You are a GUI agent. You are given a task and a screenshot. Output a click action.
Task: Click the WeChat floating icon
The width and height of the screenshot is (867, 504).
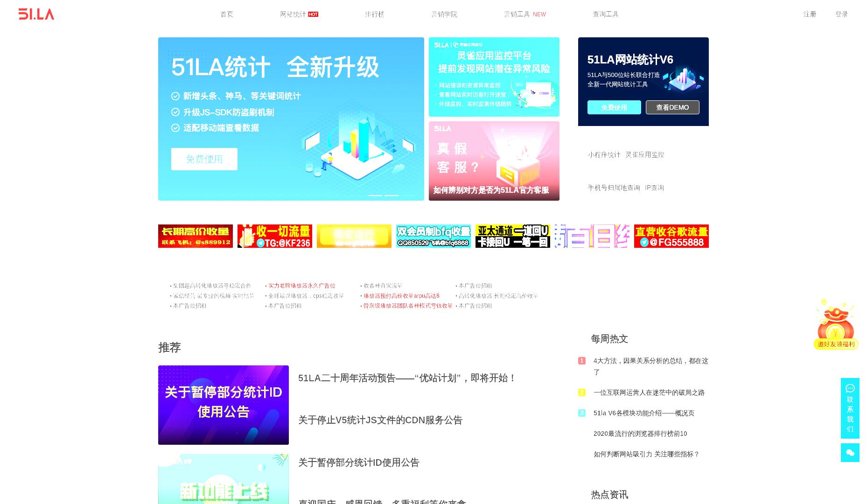click(850, 453)
